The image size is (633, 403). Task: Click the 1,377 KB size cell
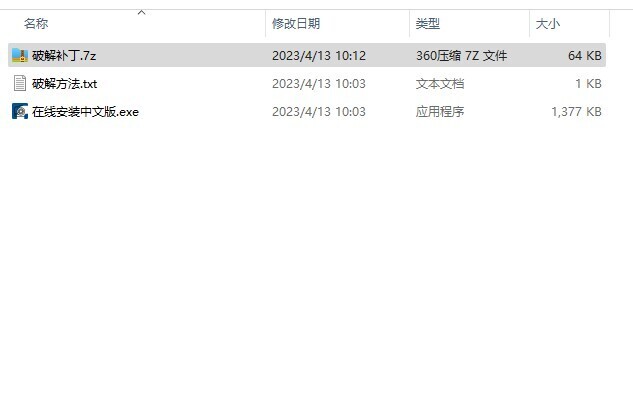[576, 111]
